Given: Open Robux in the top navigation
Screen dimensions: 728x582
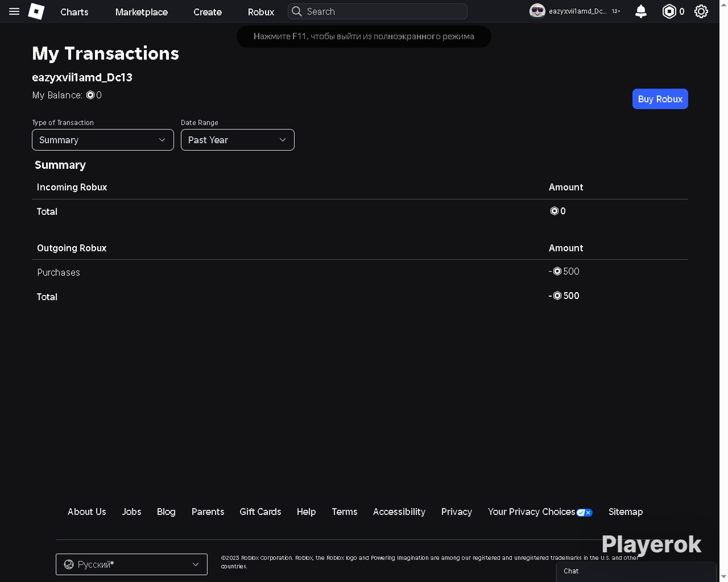Looking at the screenshot, I should tap(261, 12).
